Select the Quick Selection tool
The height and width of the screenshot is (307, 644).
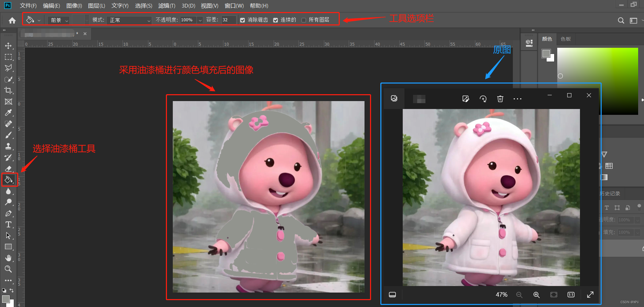(8, 79)
